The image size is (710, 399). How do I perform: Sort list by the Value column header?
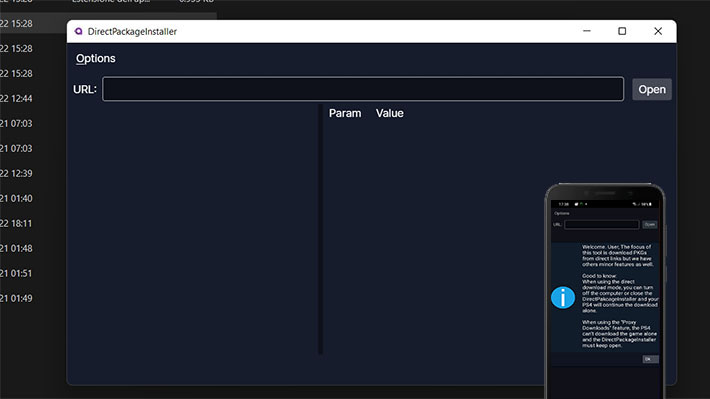tap(389, 113)
